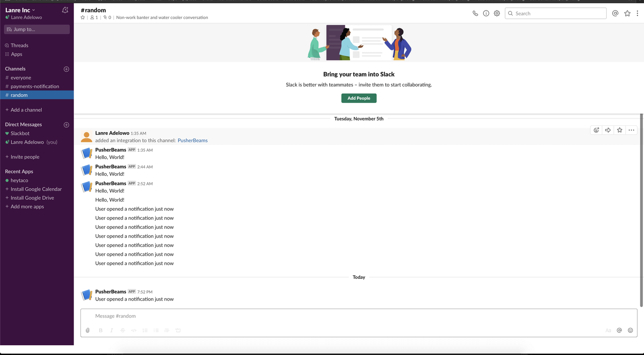This screenshot has width=644, height=355.
Task: Open mentions and reactions @ icon in header
Action: click(x=615, y=13)
